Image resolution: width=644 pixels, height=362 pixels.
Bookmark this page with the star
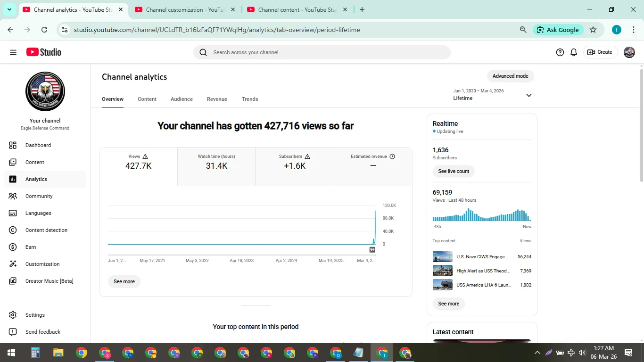[593, 30]
